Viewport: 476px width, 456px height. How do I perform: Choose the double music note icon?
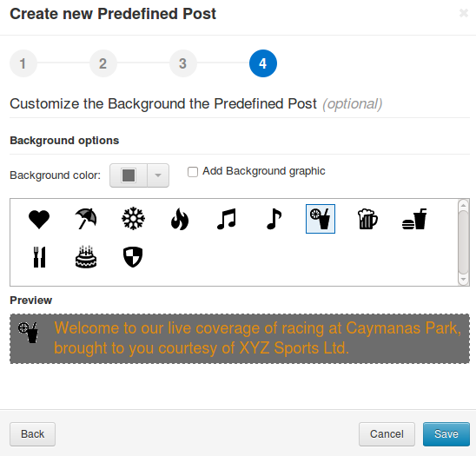[227, 219]
